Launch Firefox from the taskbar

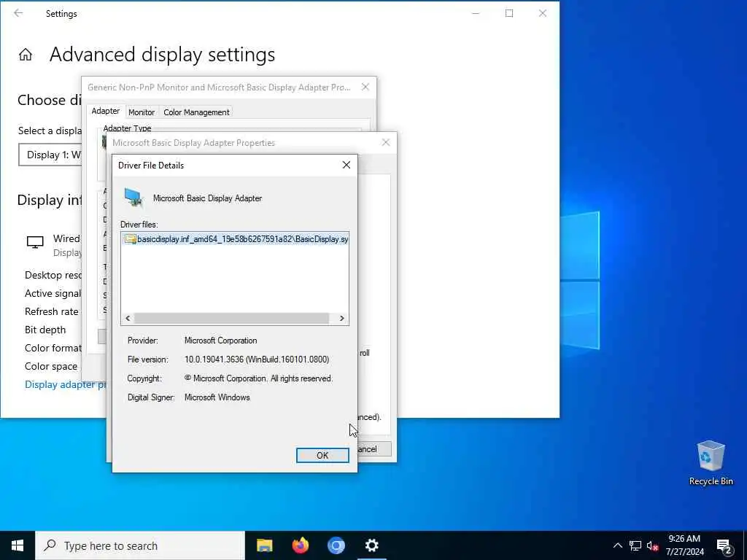pos(300,545)
